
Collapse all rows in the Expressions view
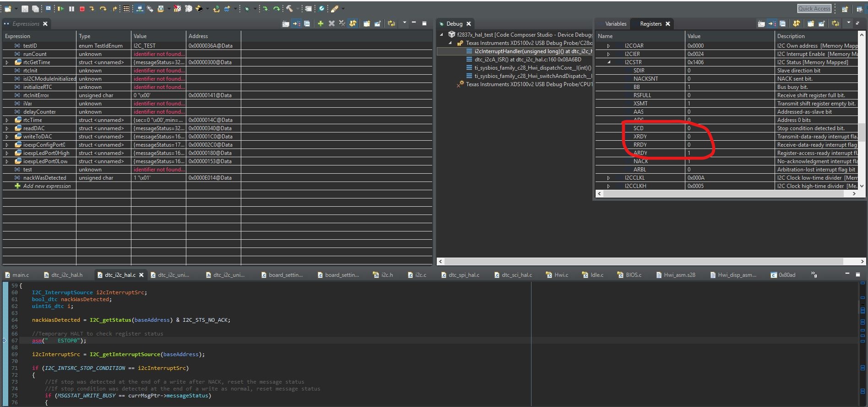tap(307, 23)
